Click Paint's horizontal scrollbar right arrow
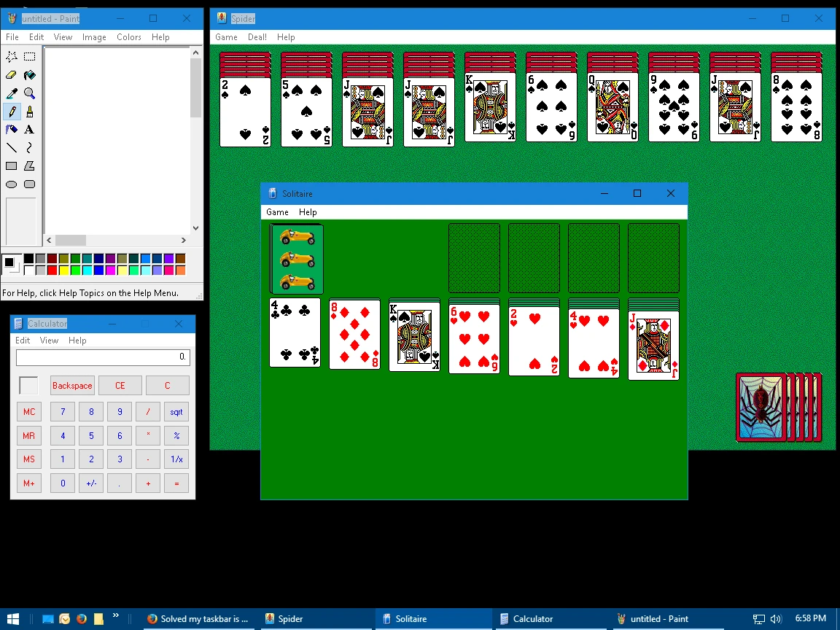Viewport: 840px width, 630px height. [x=183, y=240]
